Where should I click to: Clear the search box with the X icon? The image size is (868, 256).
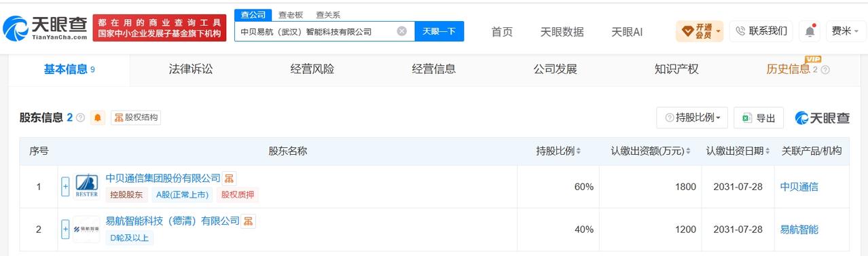[x=402, y=31]
